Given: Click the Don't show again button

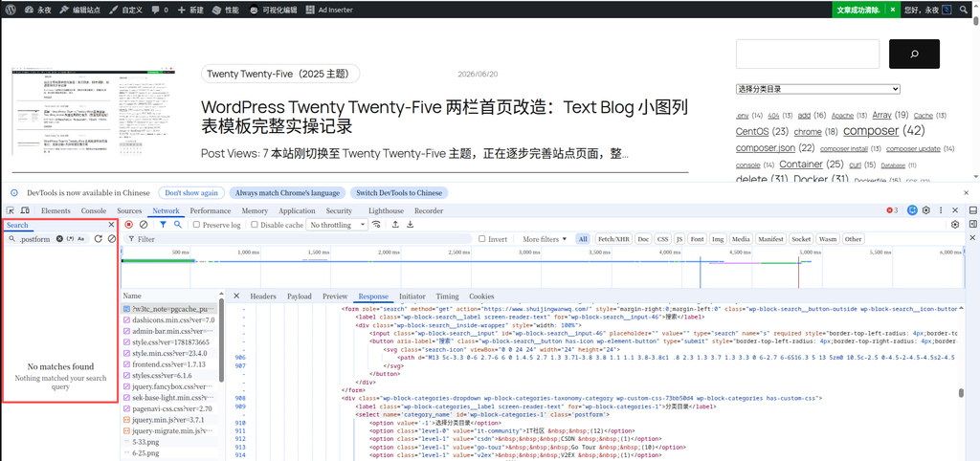Looking at the screenshot, I should click(x=191, y=192).
